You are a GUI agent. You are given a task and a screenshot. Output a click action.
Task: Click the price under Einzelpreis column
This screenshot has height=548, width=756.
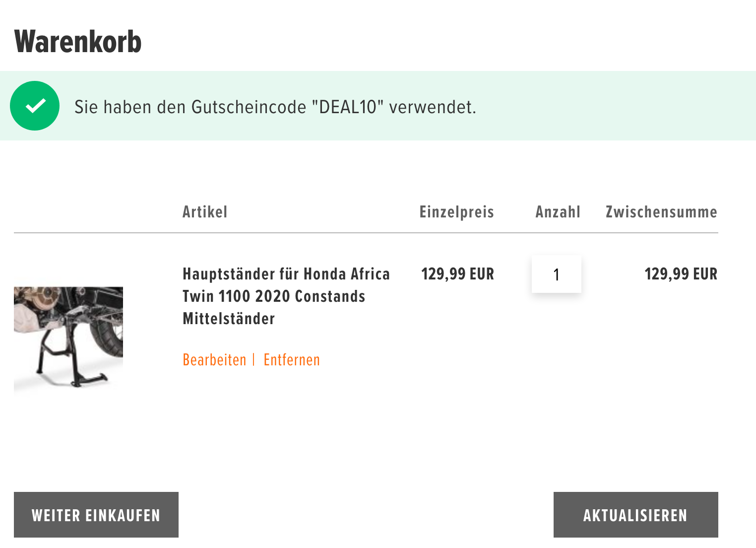click(x=457, y=274)
